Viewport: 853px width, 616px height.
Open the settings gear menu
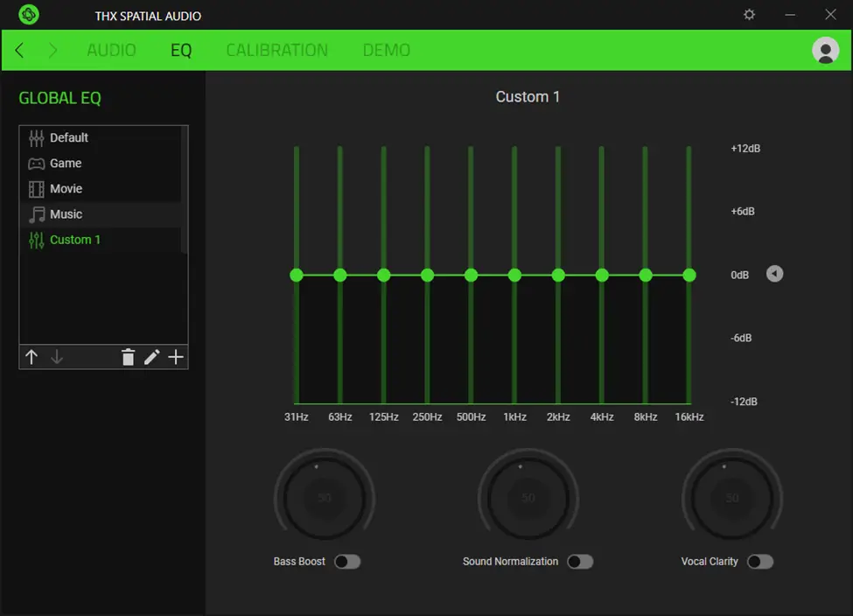click(749, 15)
